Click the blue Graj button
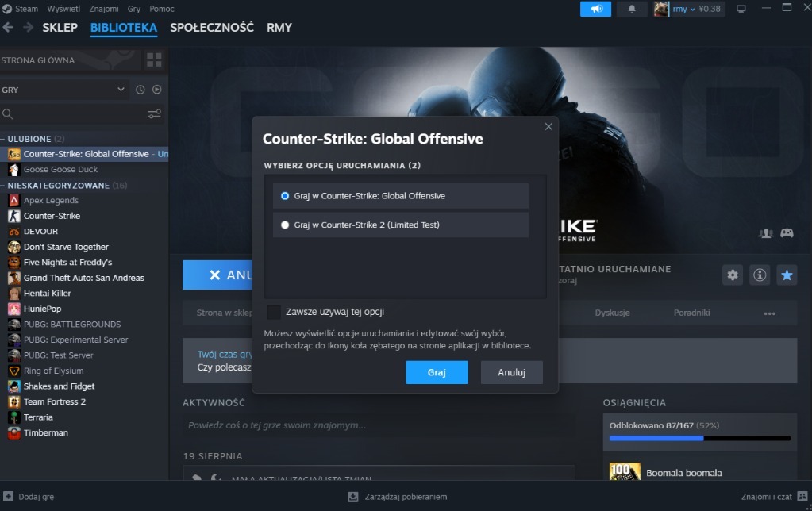This screenshot has width=812, height=511. click(x=437, y=372)
